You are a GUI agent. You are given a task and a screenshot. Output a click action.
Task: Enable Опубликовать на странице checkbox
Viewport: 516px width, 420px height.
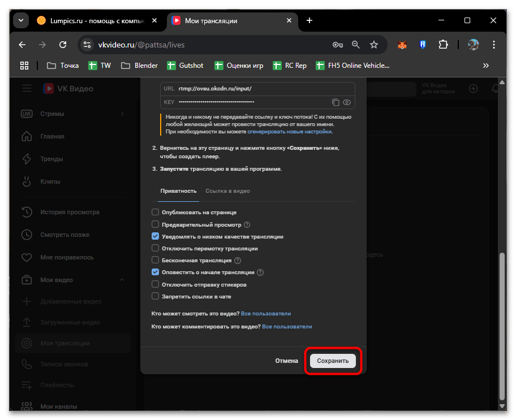point(156,212)
